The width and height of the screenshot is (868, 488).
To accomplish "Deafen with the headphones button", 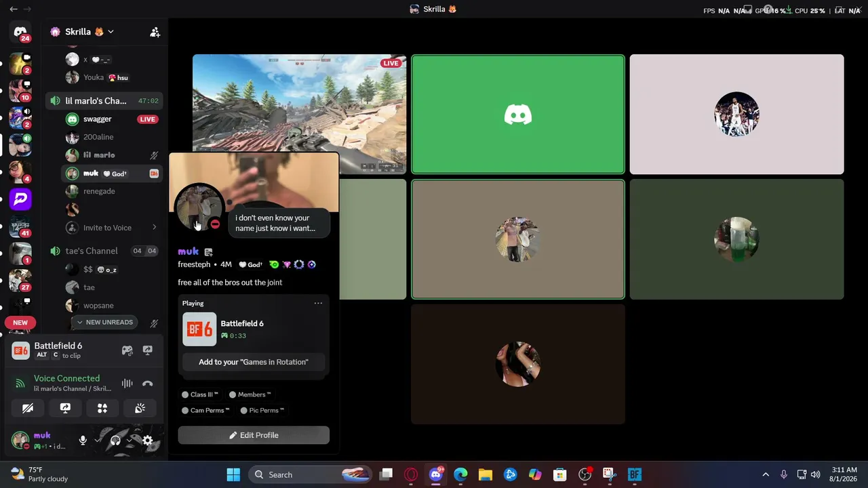I will pyautogui.click(x=115, y=441).
